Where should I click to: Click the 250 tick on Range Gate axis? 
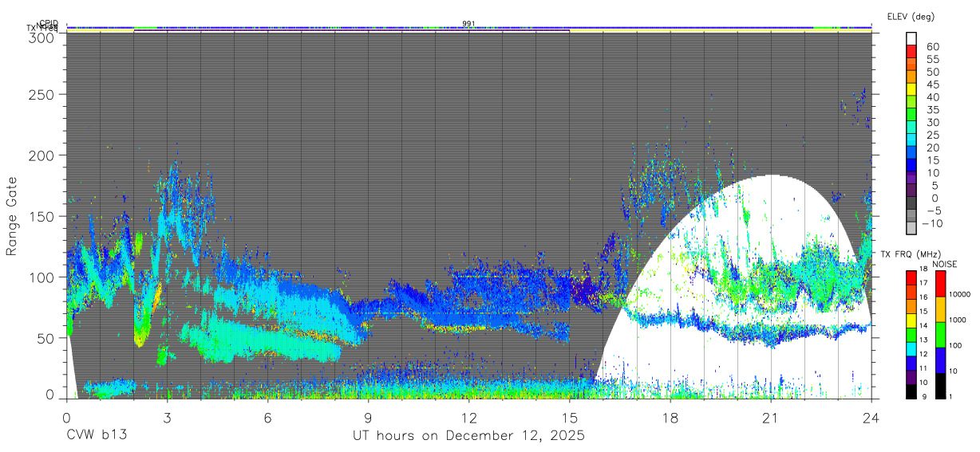click(x=42, y=94)
